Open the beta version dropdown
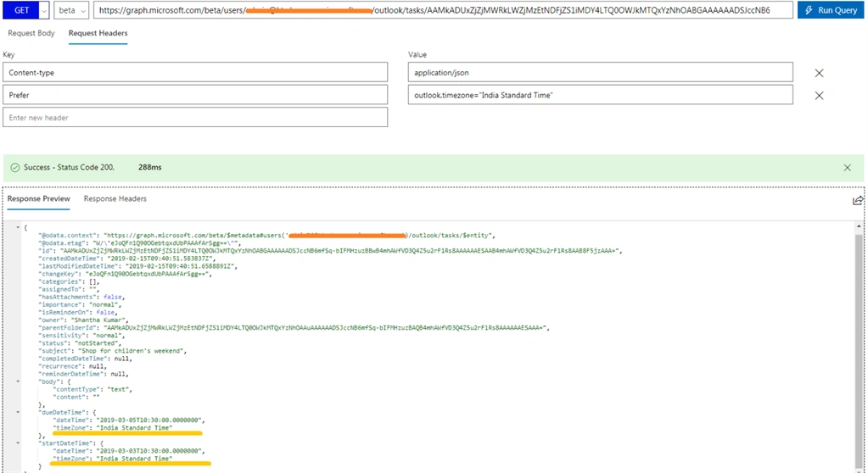 coord(71,10)
